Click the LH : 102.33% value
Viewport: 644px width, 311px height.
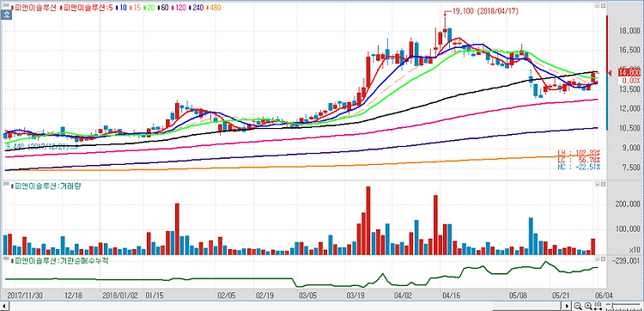point(579,153)
